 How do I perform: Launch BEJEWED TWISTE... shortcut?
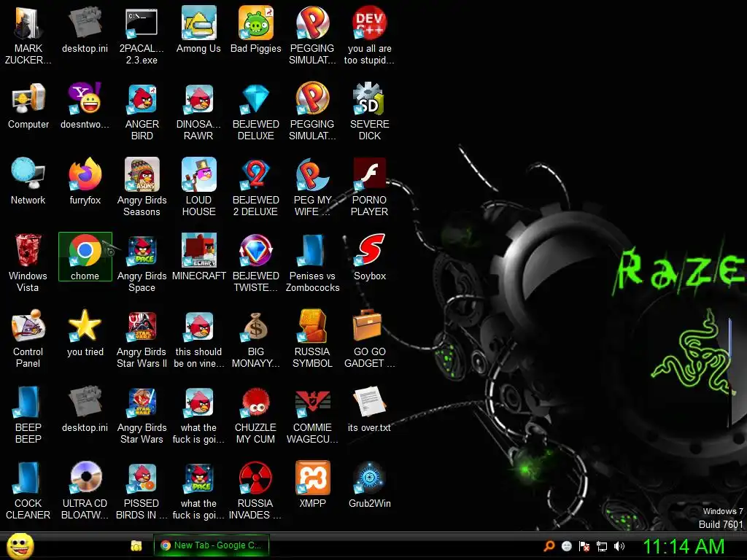point(256,262)
